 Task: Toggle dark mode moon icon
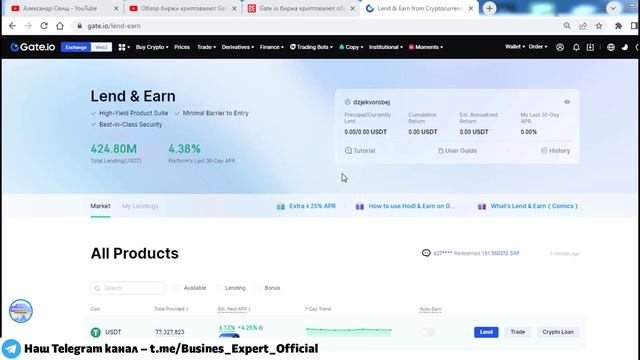tap(624, 47)
